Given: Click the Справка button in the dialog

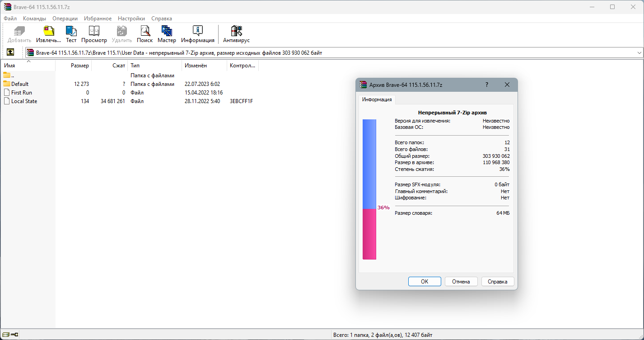Looking at the screenshot, I should (498, 281).
